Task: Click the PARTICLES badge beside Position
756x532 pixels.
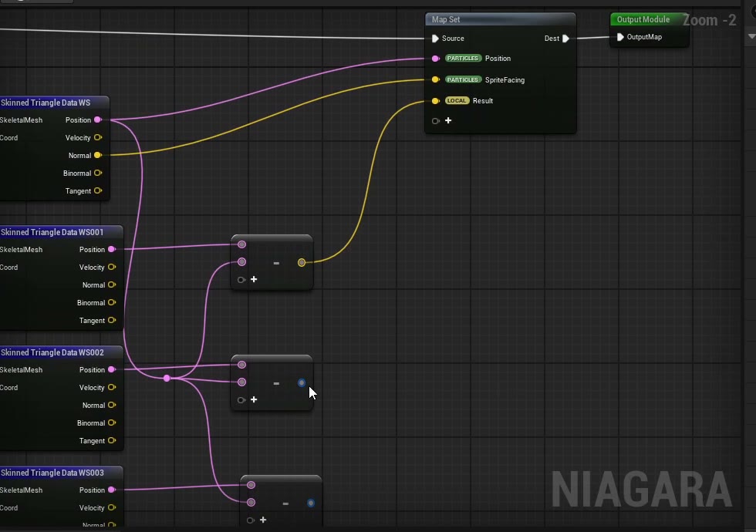Action: [x=463, y=59]
